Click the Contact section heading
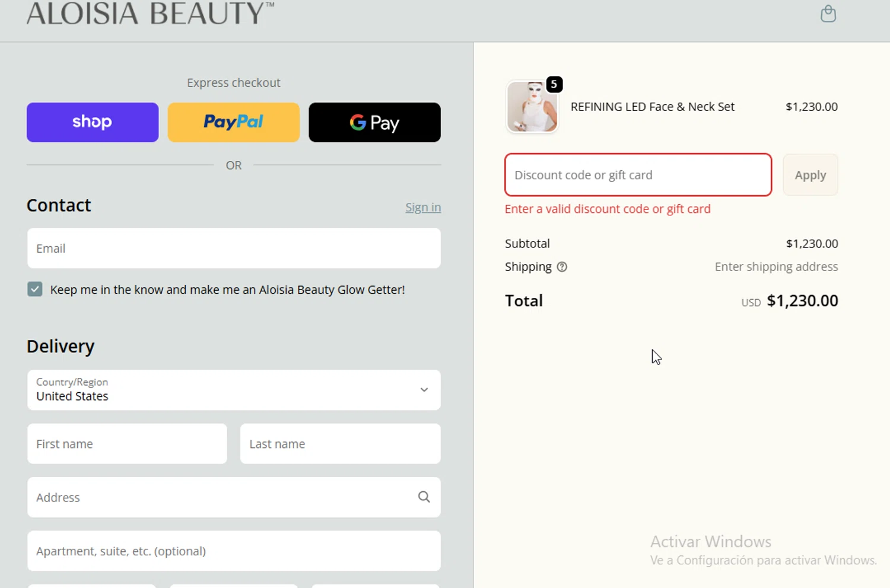 pos(59,205)
